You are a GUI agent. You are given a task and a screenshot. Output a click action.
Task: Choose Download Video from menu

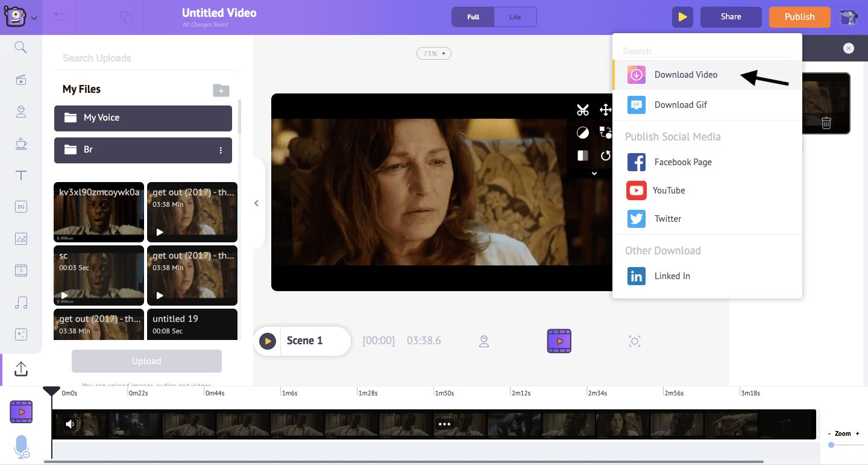[685, 75]
